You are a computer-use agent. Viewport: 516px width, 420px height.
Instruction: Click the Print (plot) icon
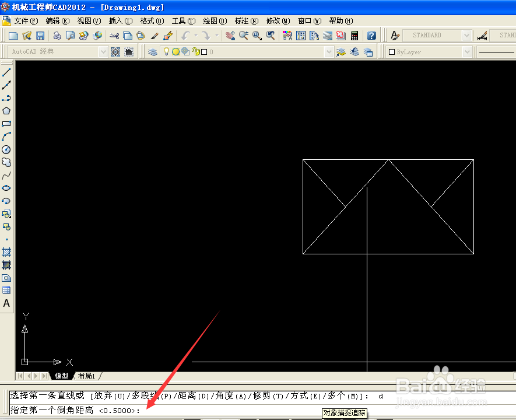[57, 36]
